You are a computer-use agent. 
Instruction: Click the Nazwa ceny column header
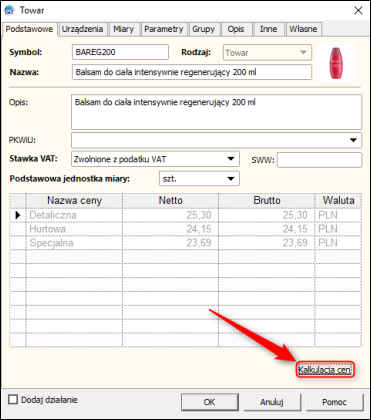point(74,200)
